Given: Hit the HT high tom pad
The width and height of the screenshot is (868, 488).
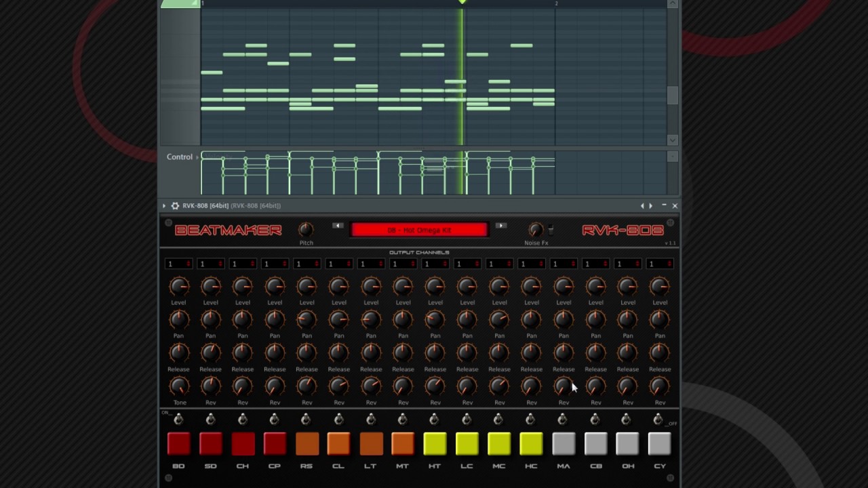Looking at the screenshot, I should (x=435, y=444).
